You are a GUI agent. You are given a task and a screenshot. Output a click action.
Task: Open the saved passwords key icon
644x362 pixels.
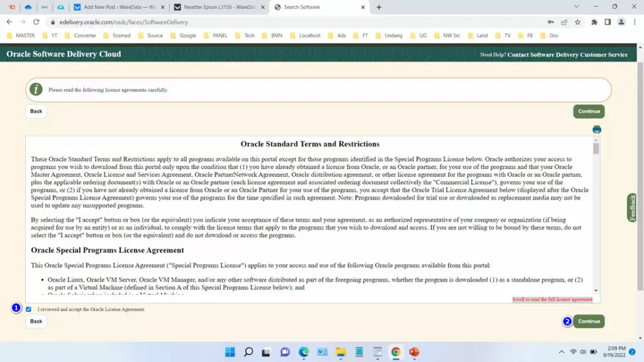coord(551,22)
